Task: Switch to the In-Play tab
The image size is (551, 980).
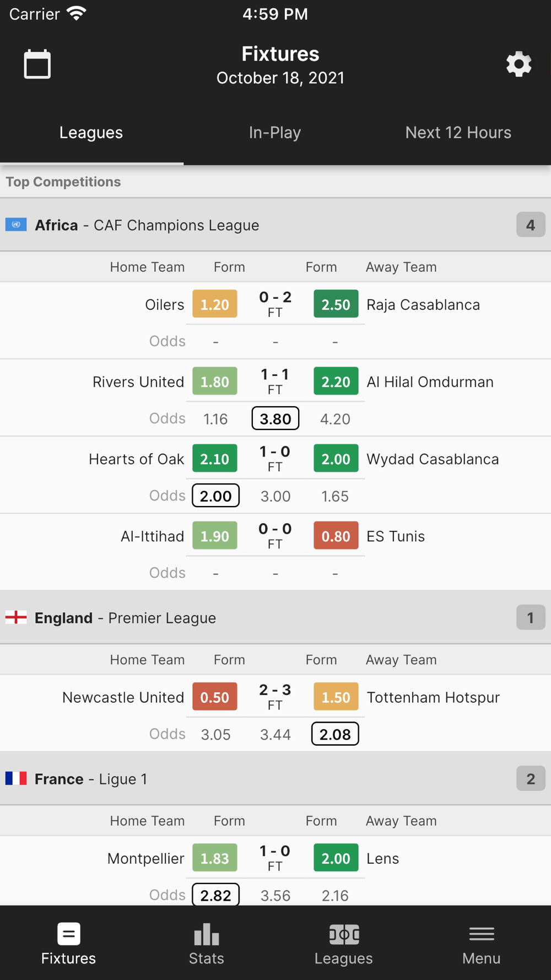Action: point(274,132)
